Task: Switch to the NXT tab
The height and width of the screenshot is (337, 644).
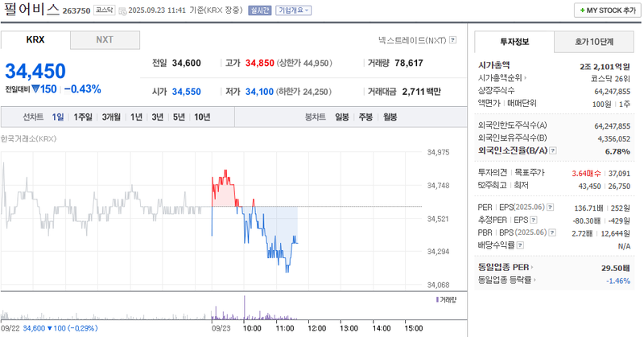Action: 105,40
